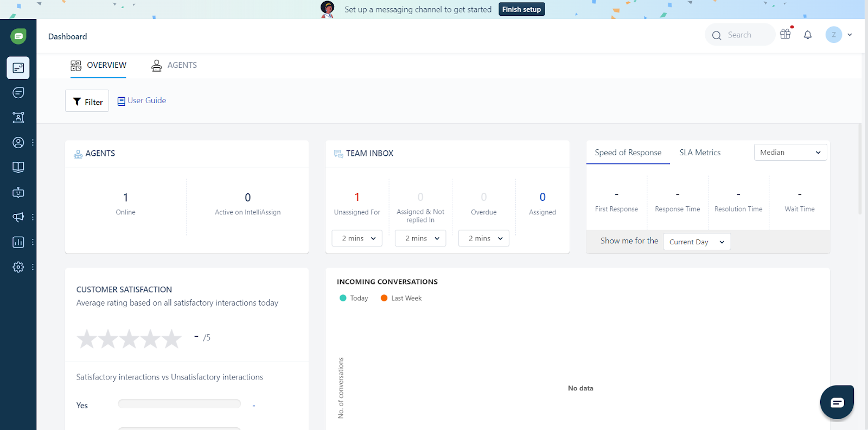Open the settings gear icon in sidebar
Screen dimensions: 868x430
click(x=18, y=267)
